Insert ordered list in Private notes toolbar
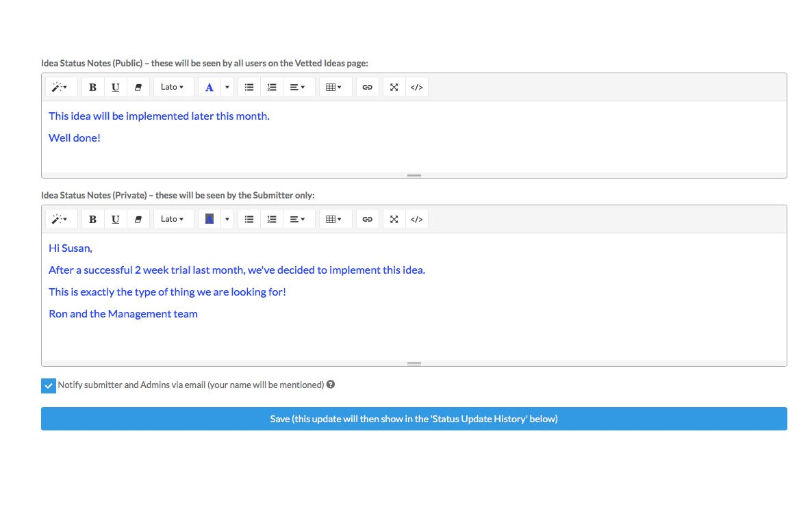Screen dimensions: 812x505 point(272,219)
